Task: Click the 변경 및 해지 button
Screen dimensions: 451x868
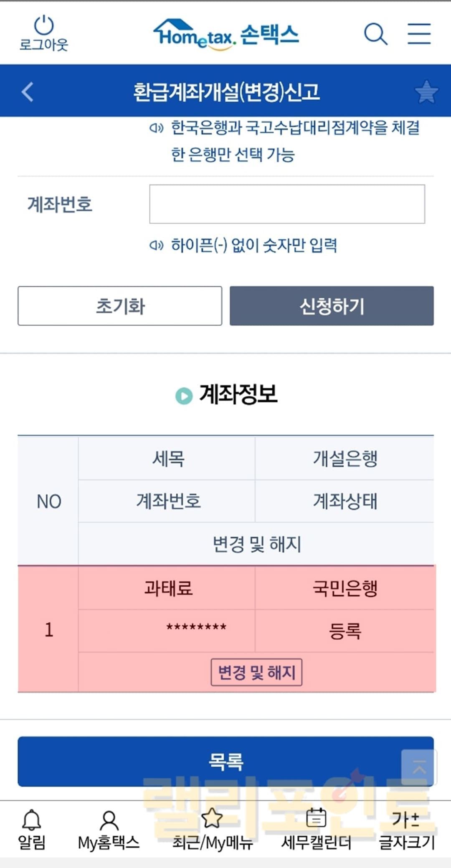Action: (256, 672)
